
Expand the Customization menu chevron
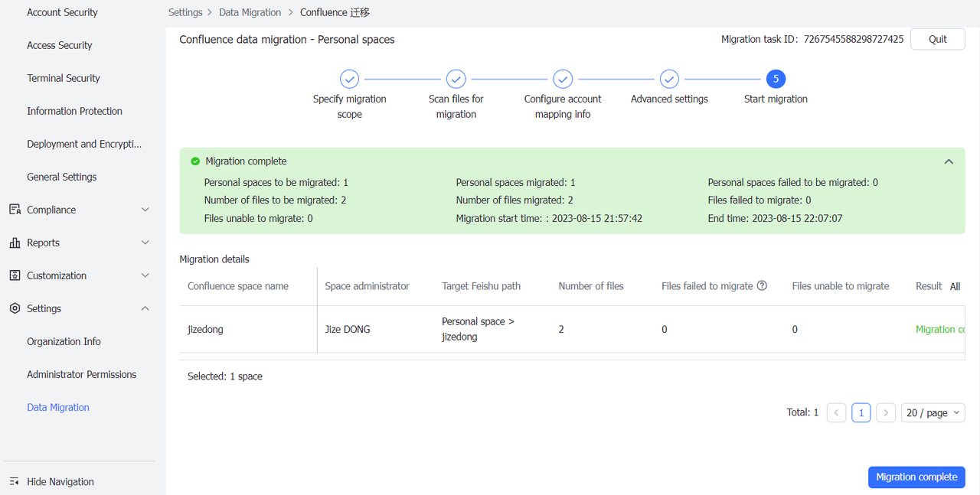pyautogui.click(x=145, y=275)
